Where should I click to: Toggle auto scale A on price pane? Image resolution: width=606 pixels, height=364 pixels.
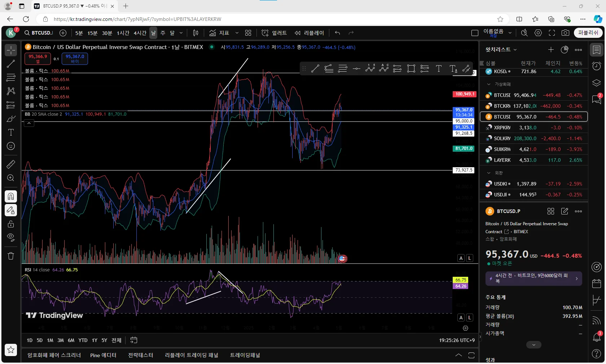pos(461,258)
